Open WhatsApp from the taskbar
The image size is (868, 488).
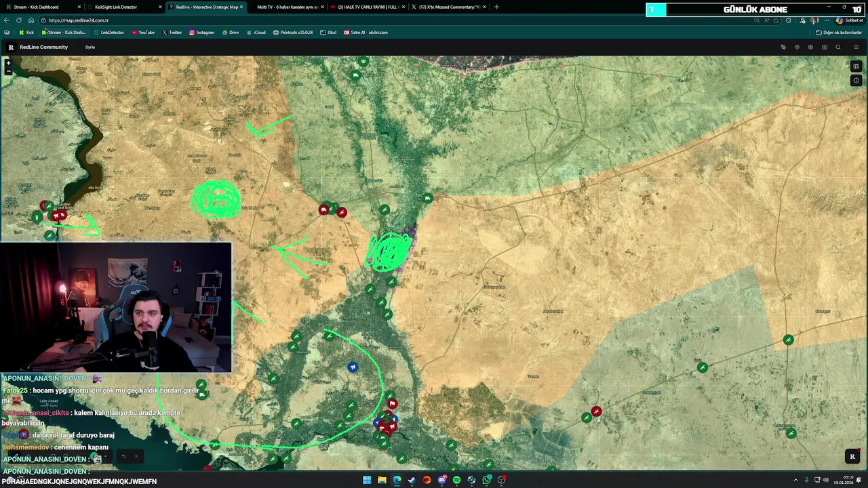point(487,480)
